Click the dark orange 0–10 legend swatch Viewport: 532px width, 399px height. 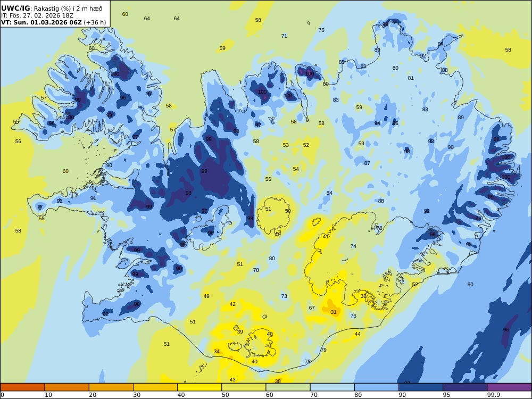pos(22,387)
